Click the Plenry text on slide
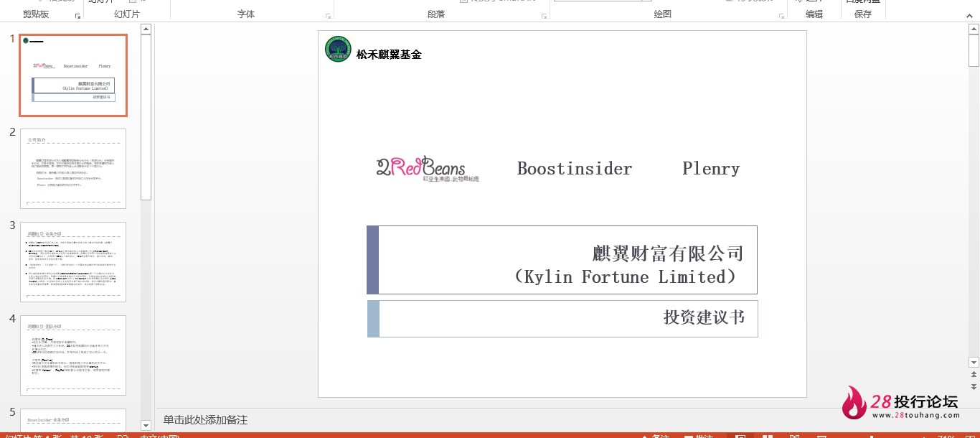Viewport: 980px width, 438px height. pyautogui.click(x=711, y=169)
